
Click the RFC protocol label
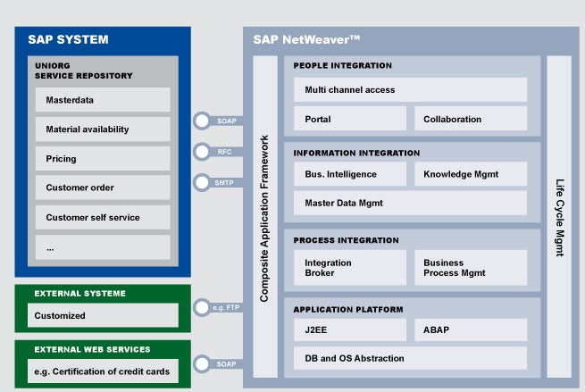click(224, 152)
